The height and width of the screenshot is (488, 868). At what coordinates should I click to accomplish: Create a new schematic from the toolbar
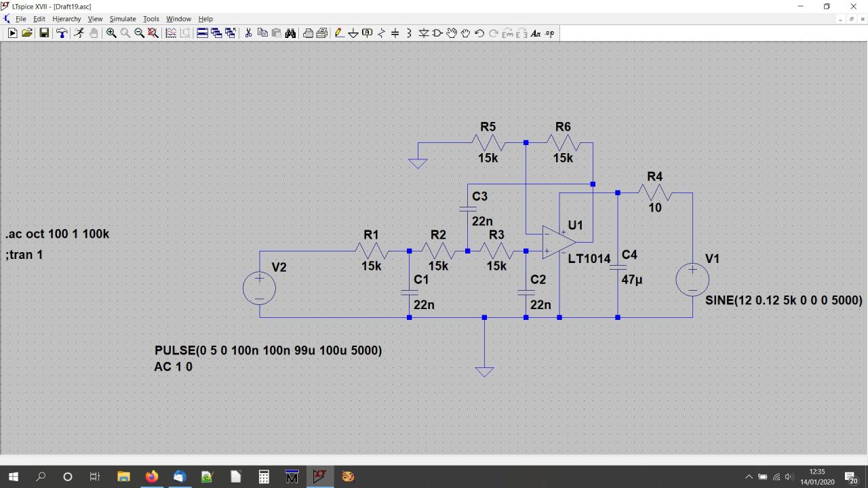point(12,33)
